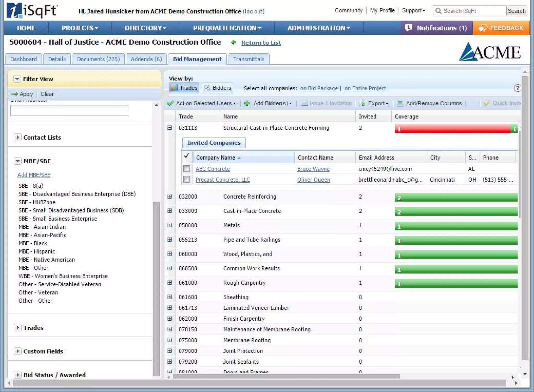Screen dimensions: 534x392
Task: Expand the Bid Status / Awarded section
Action: coord(17,375)
